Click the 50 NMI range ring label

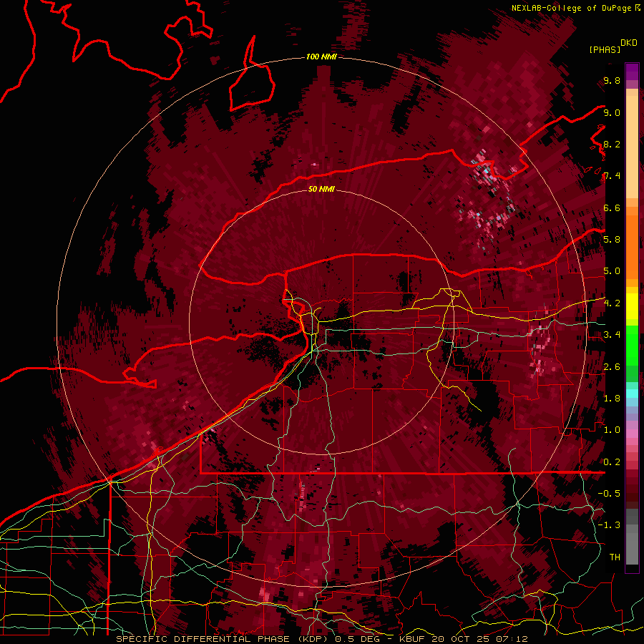click(x=321, y=189)
